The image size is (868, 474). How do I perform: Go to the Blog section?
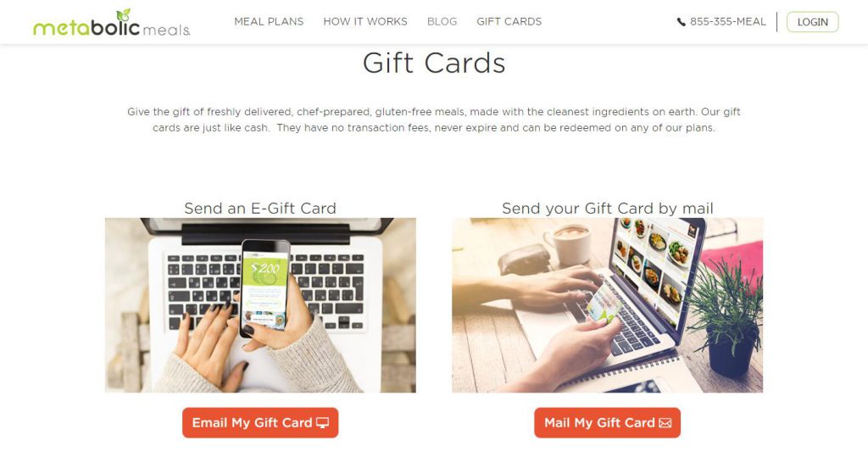pos(442,21)
